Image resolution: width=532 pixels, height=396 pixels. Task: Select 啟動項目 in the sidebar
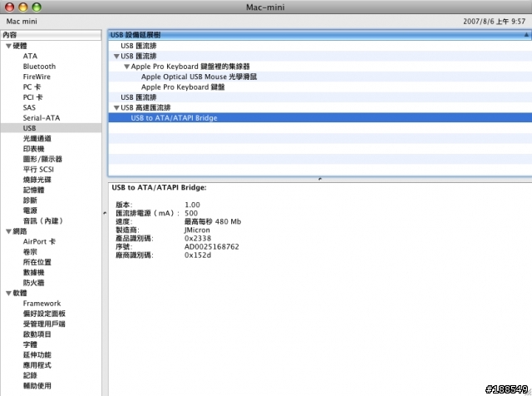point(37,334)
